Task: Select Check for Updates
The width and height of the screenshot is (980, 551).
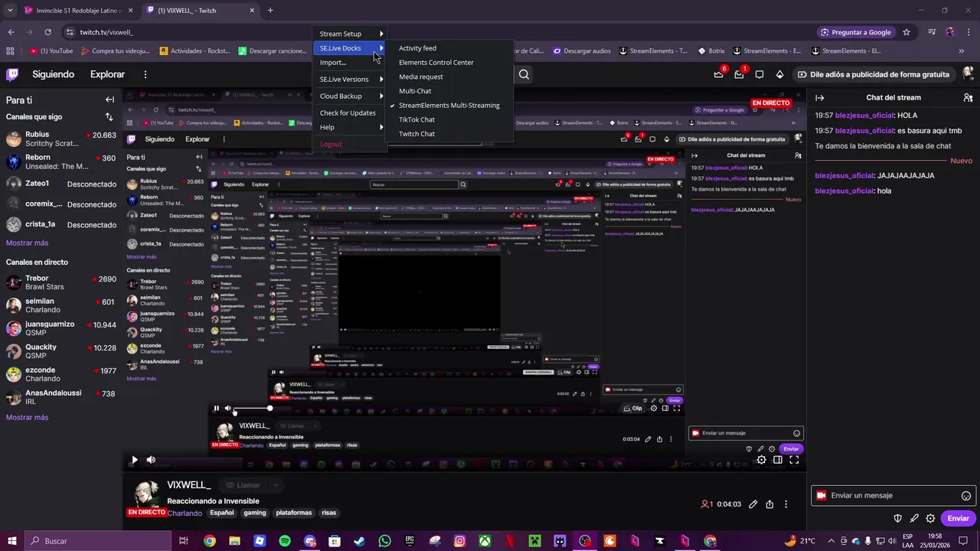Action: pyautogui.click(x=348, y=112)
